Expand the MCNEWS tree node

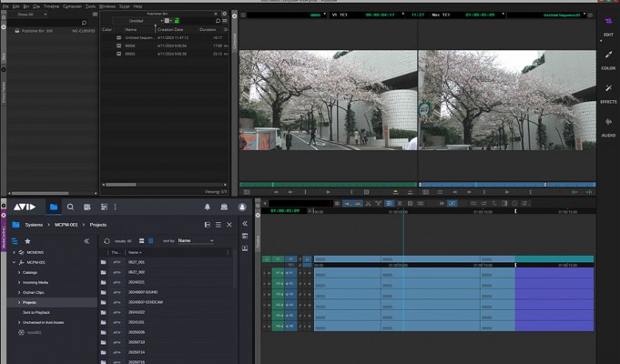point(15,252)
